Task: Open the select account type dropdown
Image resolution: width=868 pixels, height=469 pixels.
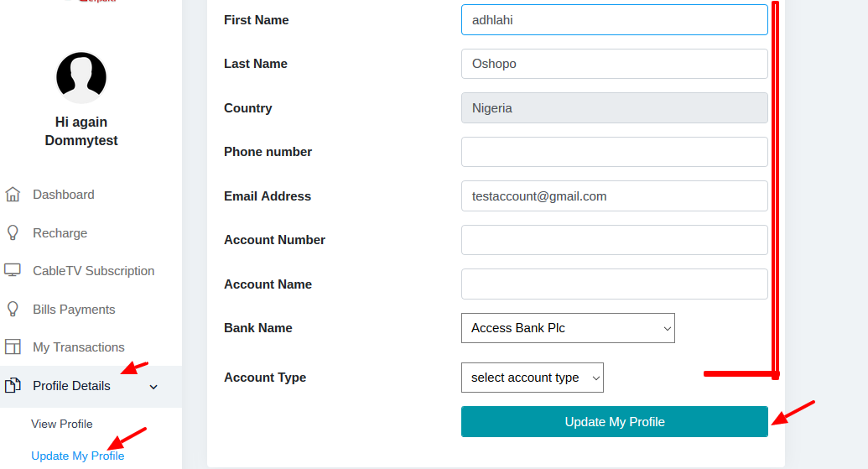Action: (532, 378)
